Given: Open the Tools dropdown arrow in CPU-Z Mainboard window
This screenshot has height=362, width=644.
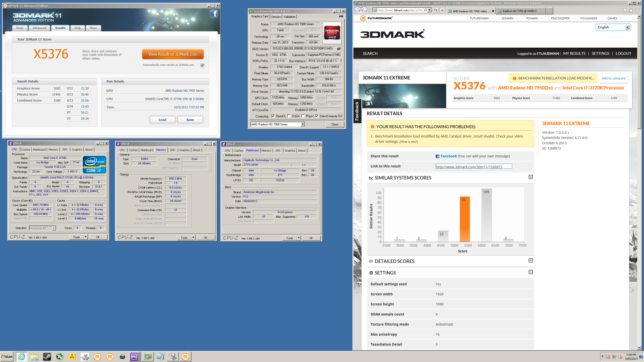Looking at the screenshot, I should (x=299, y=238).
